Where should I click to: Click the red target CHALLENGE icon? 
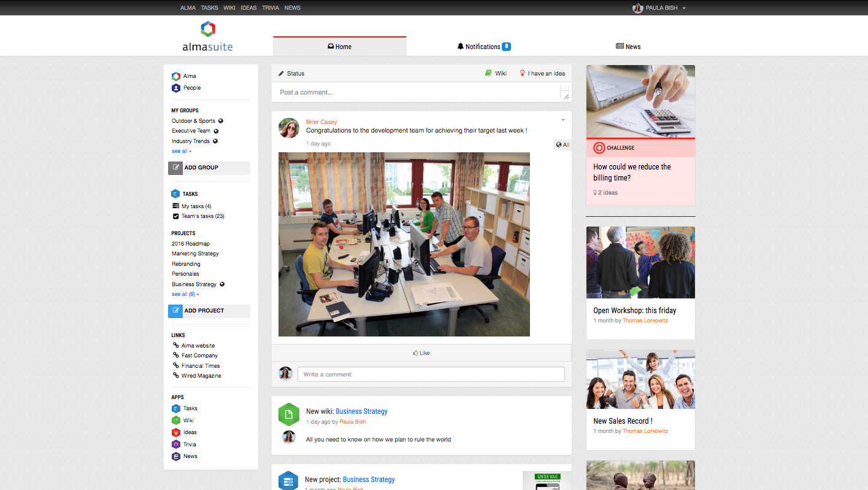pos(599,148)
